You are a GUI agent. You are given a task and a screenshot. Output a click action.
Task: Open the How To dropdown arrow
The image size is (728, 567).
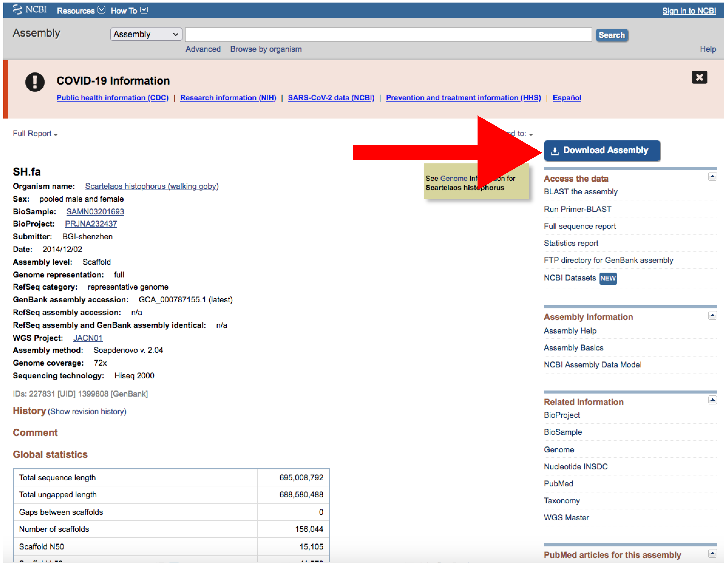pos(144,10)
